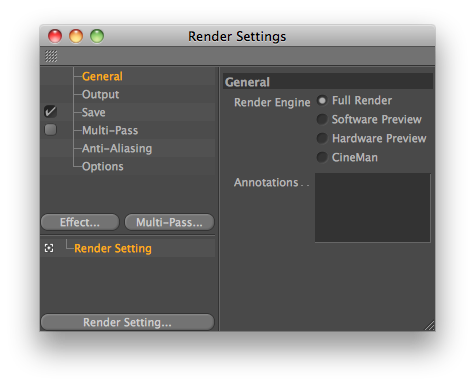Image resolution: width=475 pixels, height=386 pixels.
Task: Choose Full Render engine
Action: [x=322, y=100]
